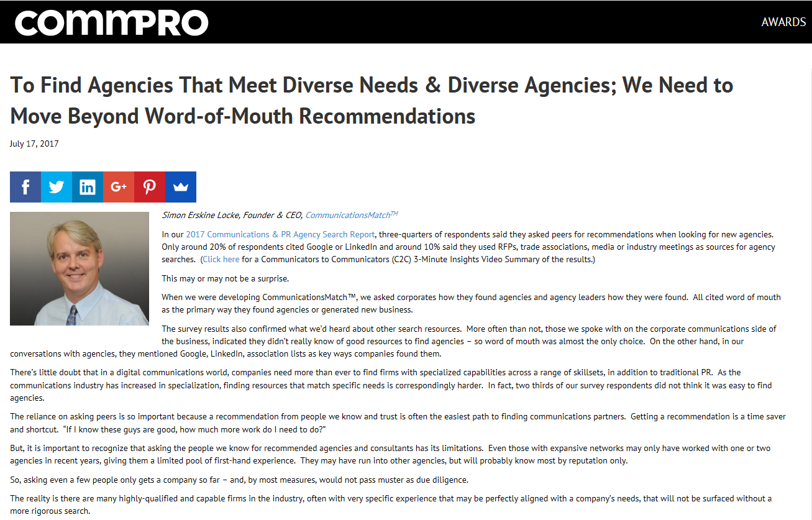
Task: Share the article on LinkedIn
Action: click(88, 187)
